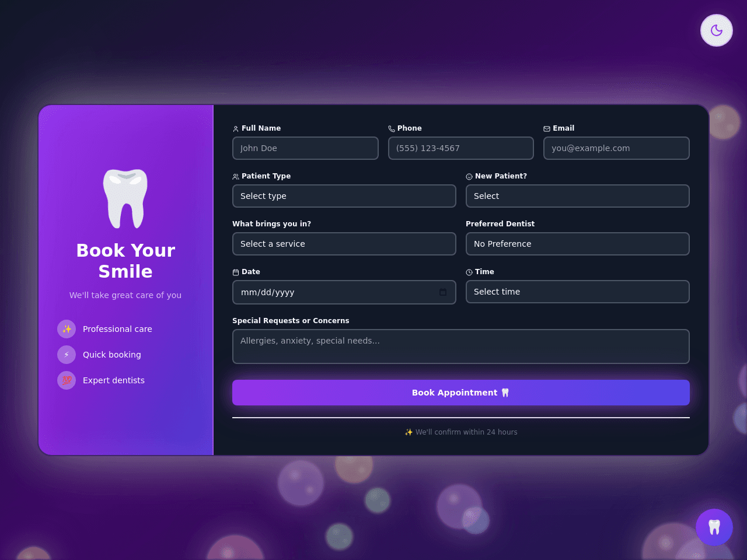747x560 pixels.
Task: Click the Professional care text
Action: [117, 329]
